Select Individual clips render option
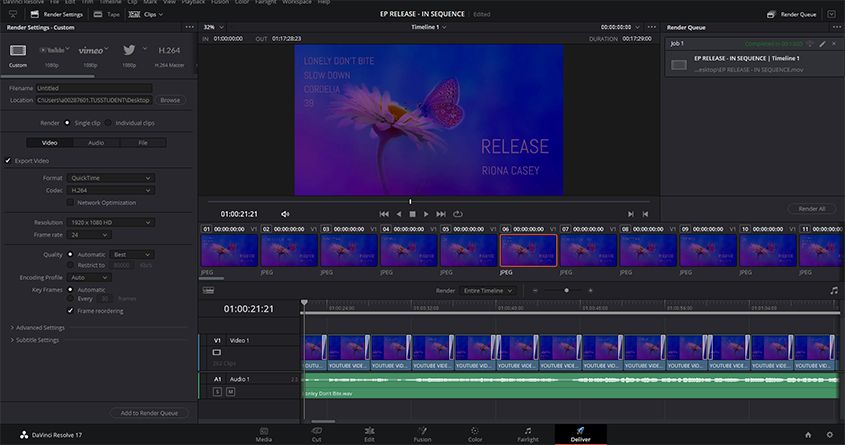Image resolution: width=845 pixels, height=445 pixels. pos(108,123)
